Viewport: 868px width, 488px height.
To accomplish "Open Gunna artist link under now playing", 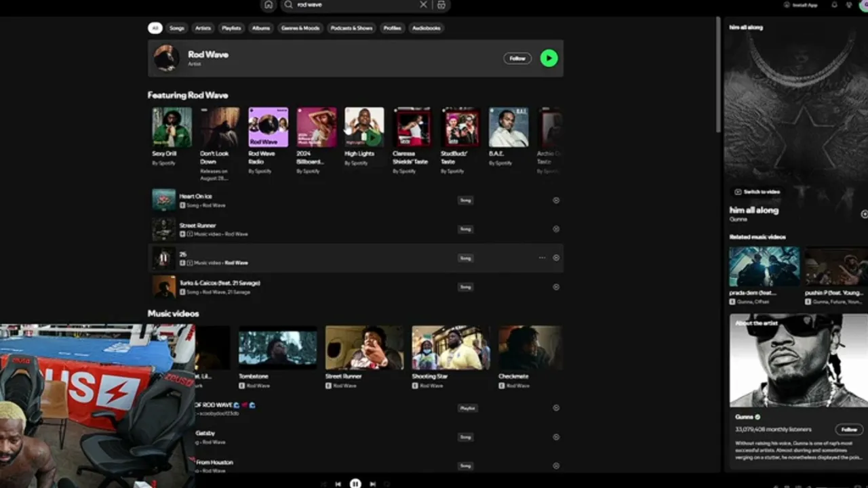I will pyautogui.click(x=738, y=220).
